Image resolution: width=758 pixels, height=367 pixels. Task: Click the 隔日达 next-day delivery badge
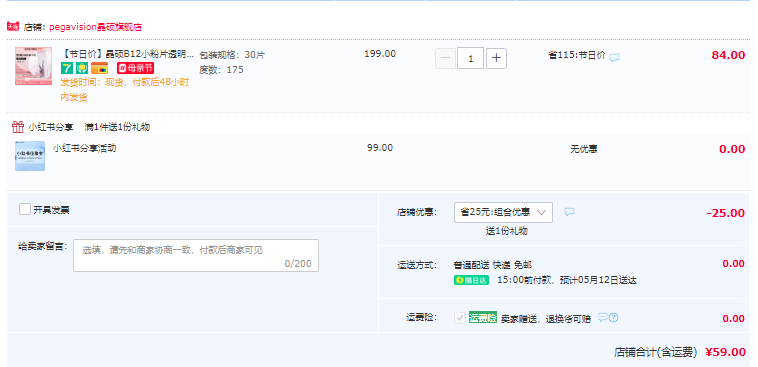click(x=471, y=280)
